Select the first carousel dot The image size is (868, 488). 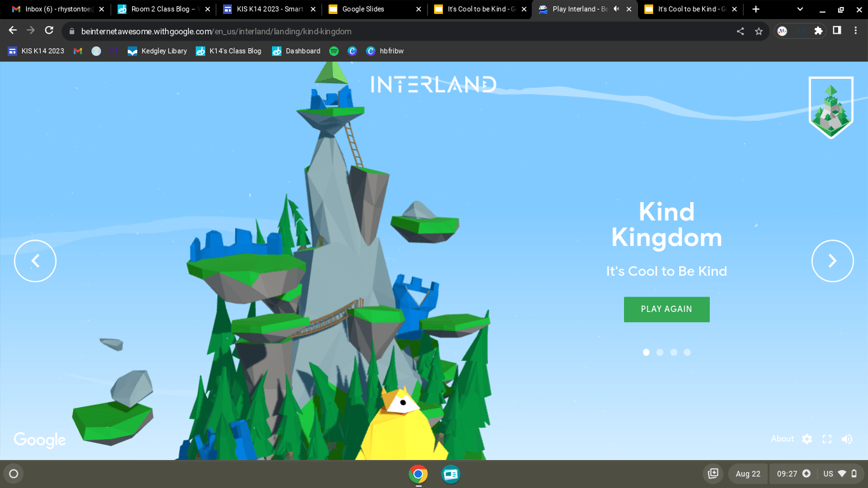(646, 352)
